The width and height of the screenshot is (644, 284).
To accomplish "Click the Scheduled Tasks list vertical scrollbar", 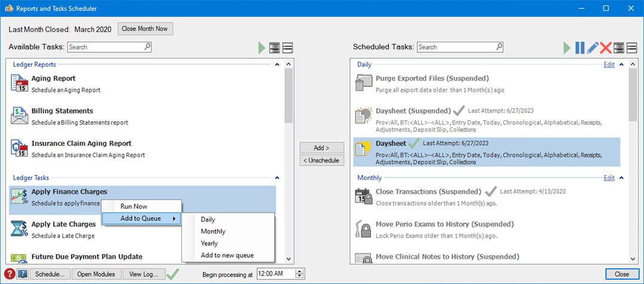I will pyautogui.click(x=634, y=161).
